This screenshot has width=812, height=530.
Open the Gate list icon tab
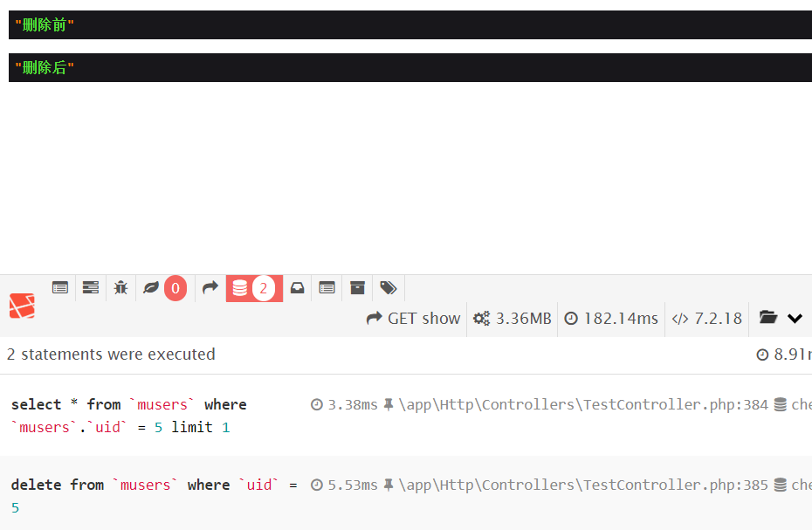pyautogui.click(x=327, y=287)
